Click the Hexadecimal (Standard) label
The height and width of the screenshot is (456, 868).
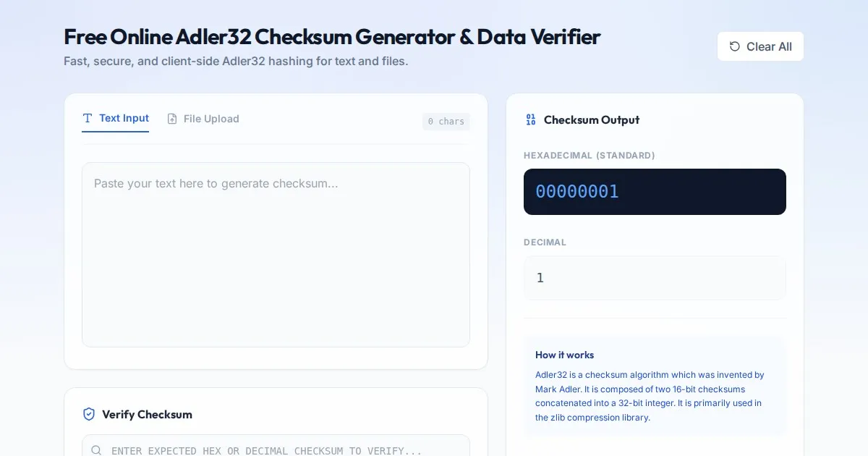589,156
